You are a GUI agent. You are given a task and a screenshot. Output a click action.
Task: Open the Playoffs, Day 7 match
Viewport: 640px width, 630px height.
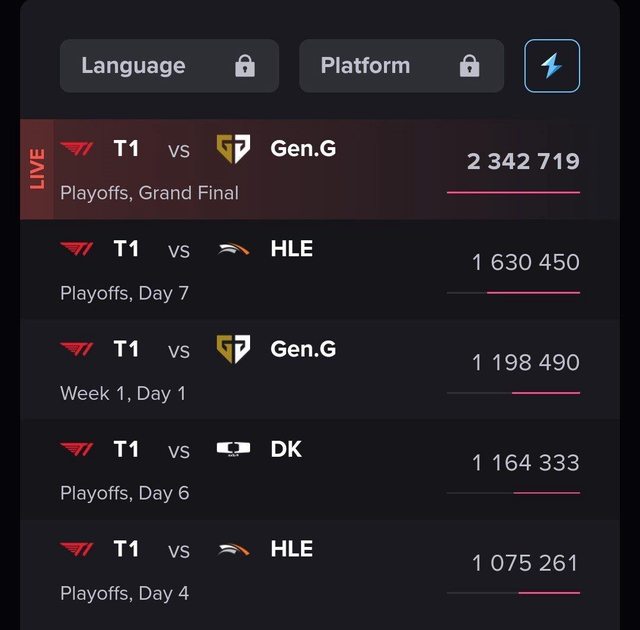point(300,270)
